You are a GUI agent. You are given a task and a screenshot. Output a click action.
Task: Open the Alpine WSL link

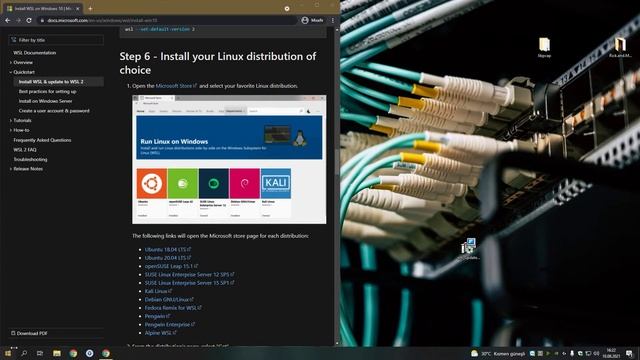pyautogui.click(x=160, y=333)
